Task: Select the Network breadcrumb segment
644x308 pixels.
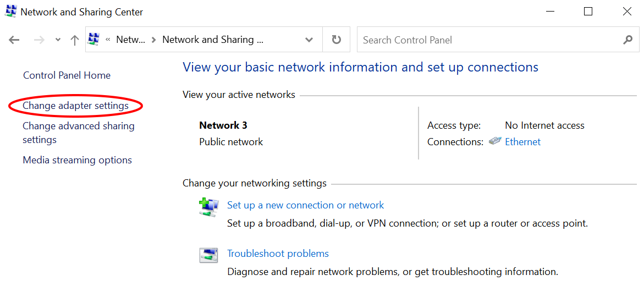Action: (131, 40)
